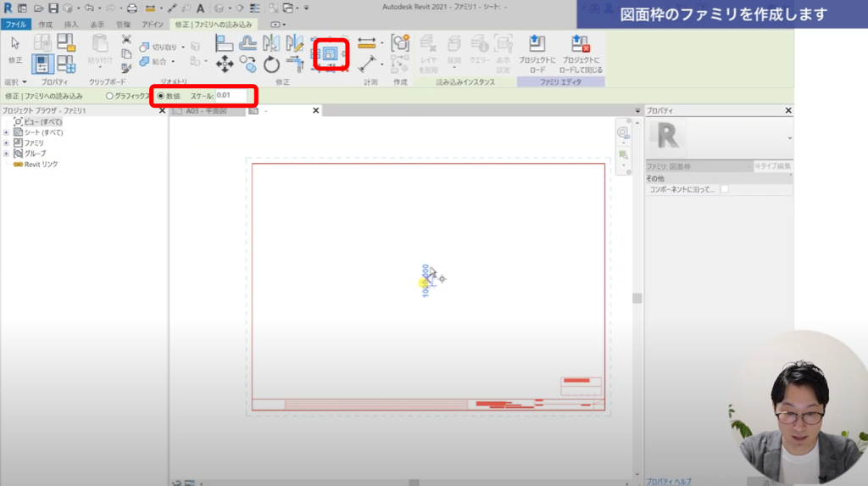The height and width of the screenshot is (486, 868).
Task: Click the Aligned Dimension tool icon
Action: [x=367, y=43]
